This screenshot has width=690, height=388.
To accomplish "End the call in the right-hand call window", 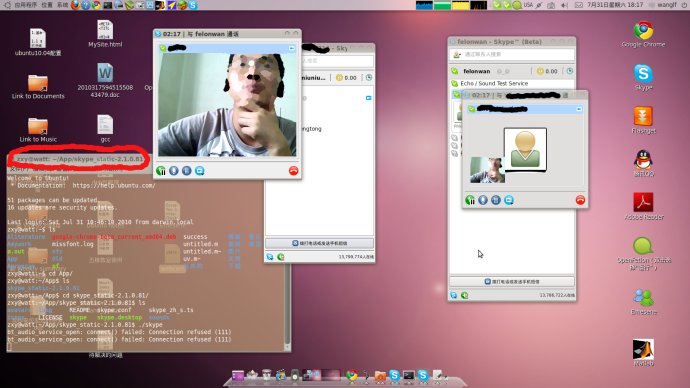I will point(580,200).
